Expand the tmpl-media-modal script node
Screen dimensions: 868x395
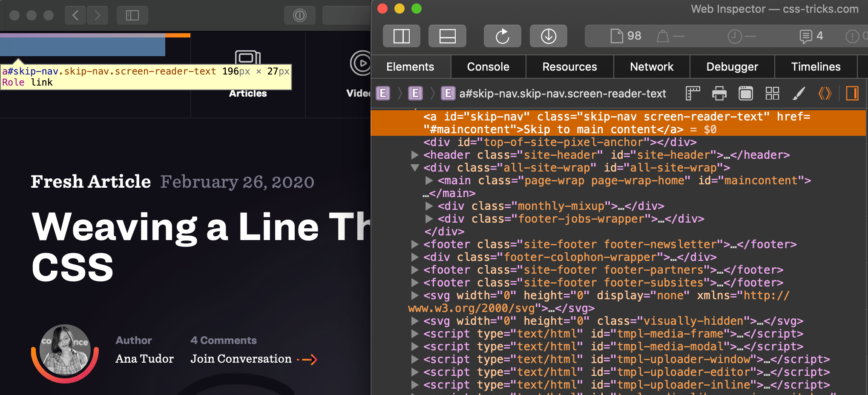click(415, 346)
